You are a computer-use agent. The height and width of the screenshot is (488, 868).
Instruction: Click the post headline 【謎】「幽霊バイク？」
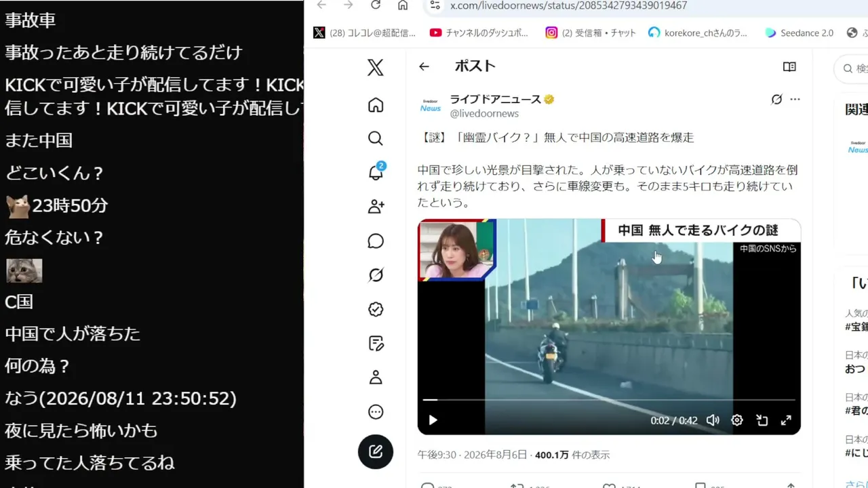point(555,138)
